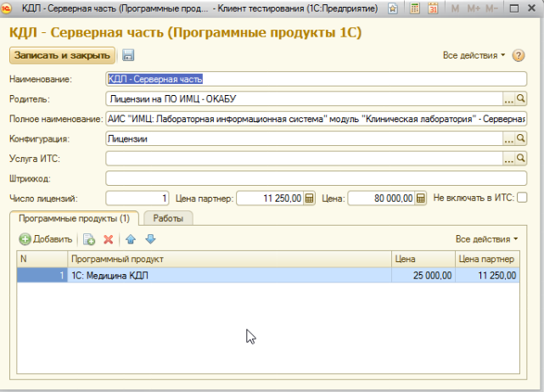Click the M memory button in title bar

coord(455,8)
